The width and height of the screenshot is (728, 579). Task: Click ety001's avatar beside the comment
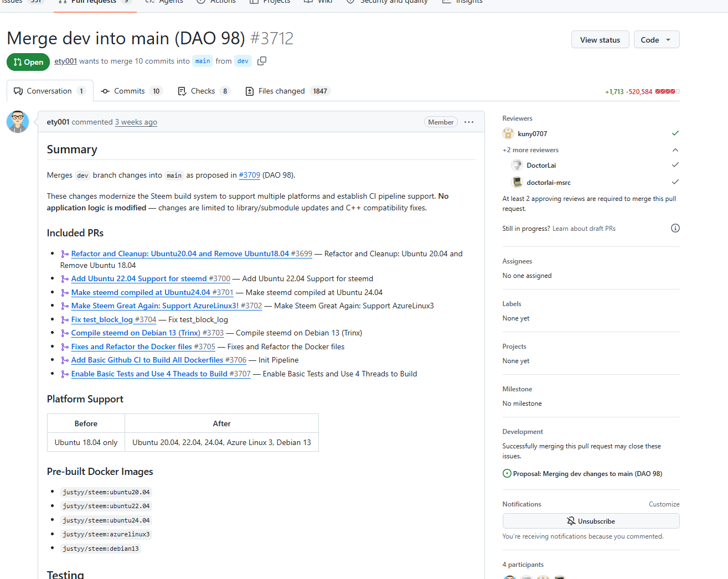[x=18, y=122]
